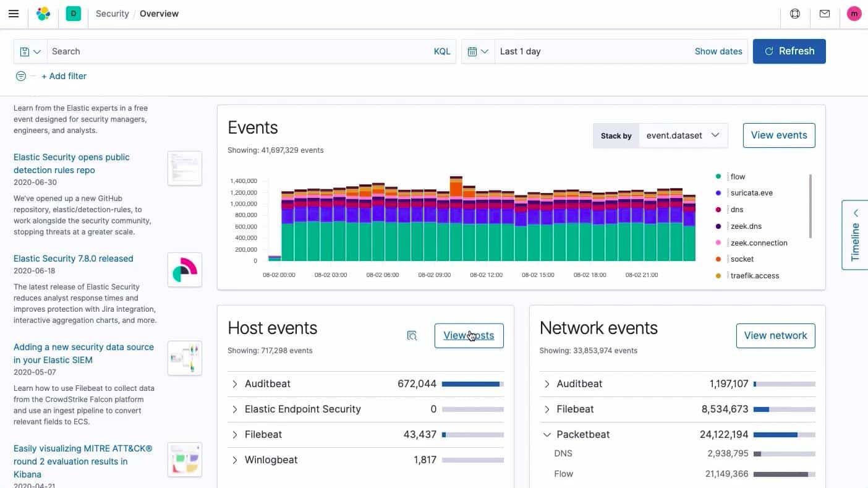
Task: Open the green D space selector
Action: point(74,14)
